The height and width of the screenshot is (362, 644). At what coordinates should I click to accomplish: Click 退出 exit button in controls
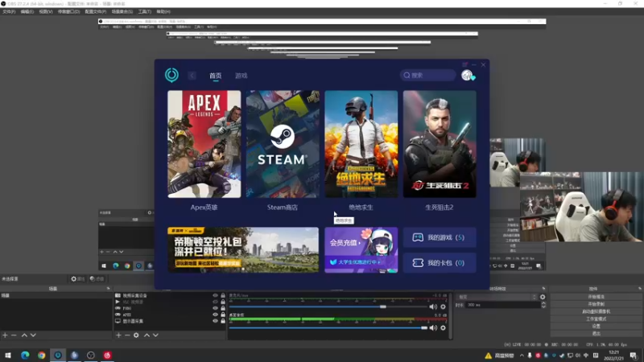[x=596, y=333]
